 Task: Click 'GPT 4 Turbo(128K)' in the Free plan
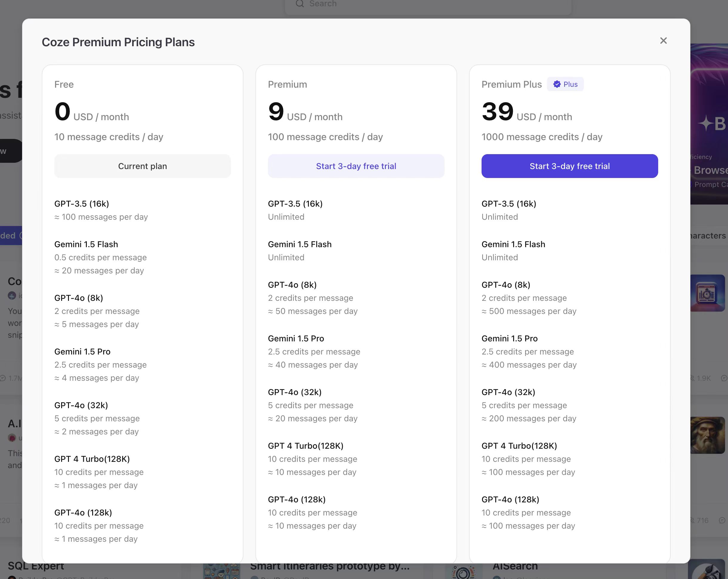(x=92, y=459)
